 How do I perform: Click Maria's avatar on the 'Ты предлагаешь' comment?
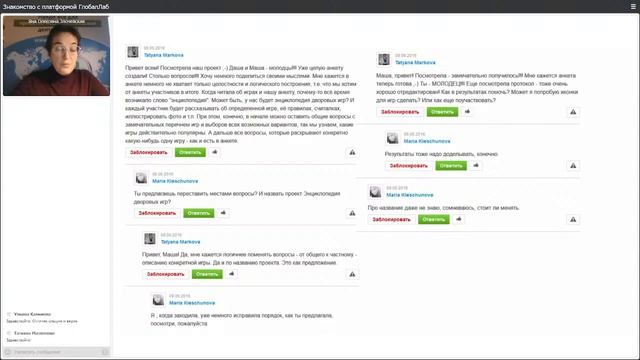tap(141, 178)
